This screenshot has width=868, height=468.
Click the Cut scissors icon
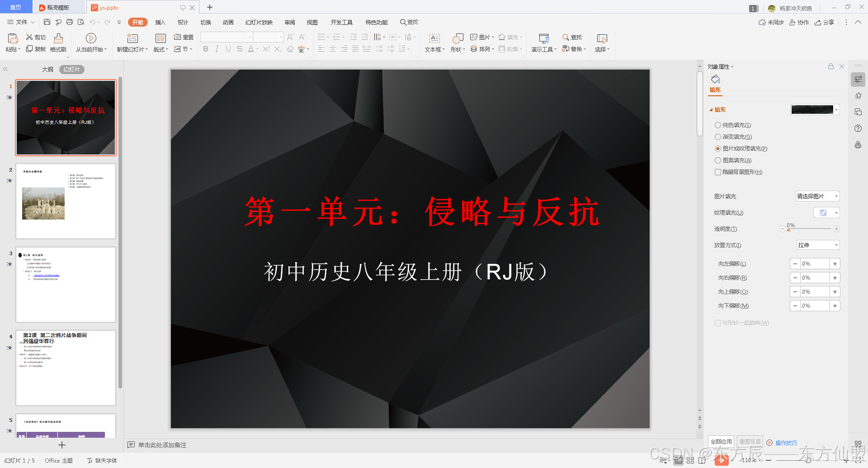[x=29, y=37]
